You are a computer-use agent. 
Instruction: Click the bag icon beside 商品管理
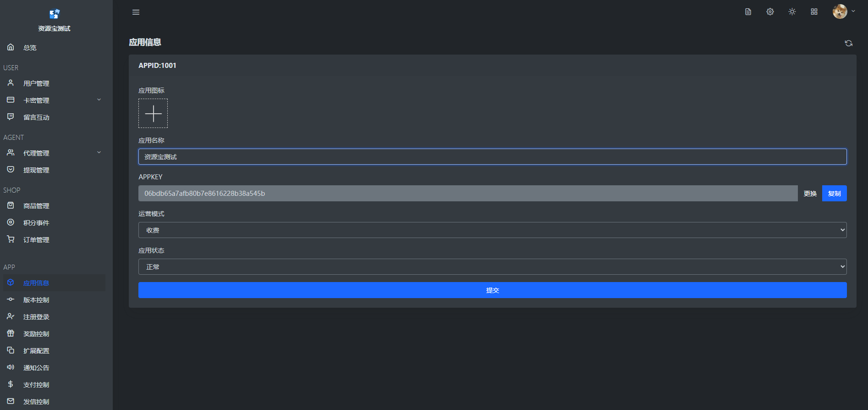pos(11,205)
